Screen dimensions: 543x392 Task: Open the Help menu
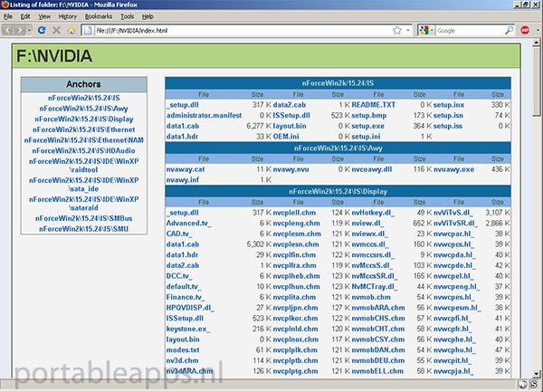click(148, 16)
